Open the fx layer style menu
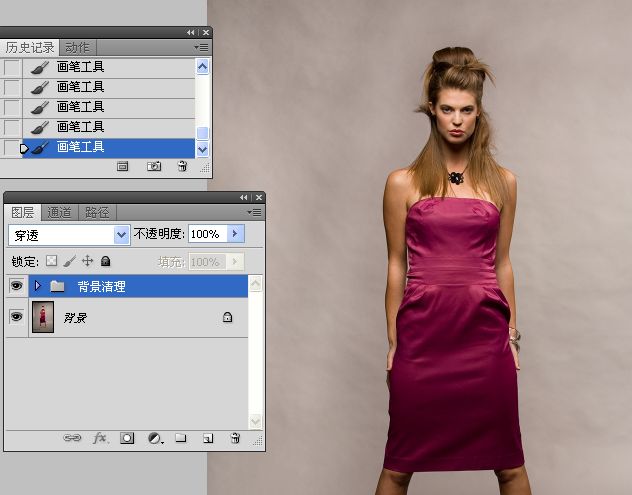 100,438
